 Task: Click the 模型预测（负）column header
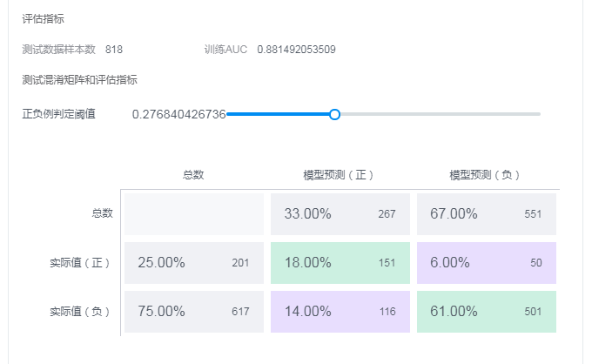[x=484, y=175]
